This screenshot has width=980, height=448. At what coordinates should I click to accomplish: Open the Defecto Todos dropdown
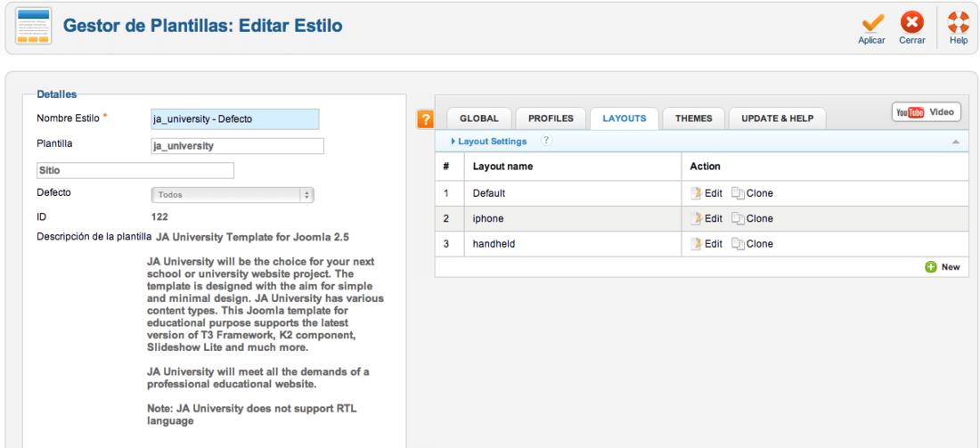tap(233, 195)
